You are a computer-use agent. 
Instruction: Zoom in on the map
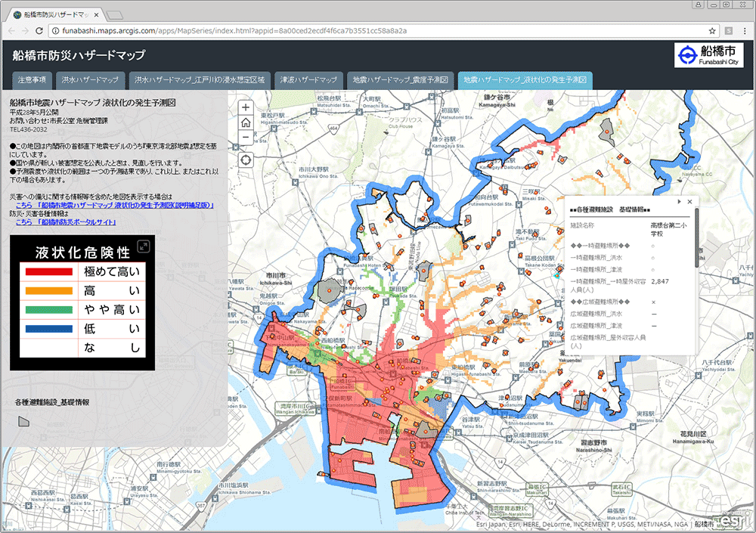click(246, 107)
